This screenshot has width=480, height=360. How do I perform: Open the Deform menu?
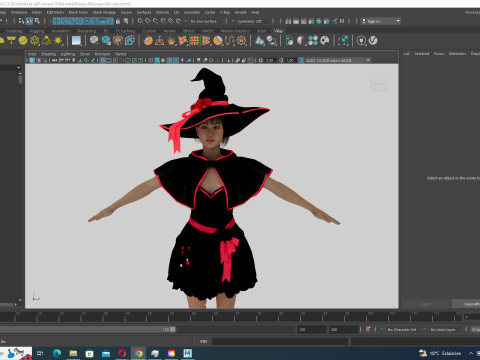[162, 12]
